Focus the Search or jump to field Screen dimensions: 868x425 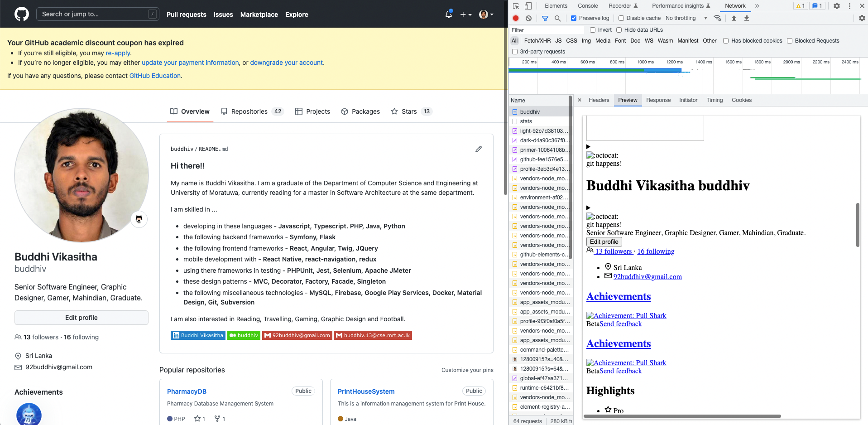coord(98,14)
